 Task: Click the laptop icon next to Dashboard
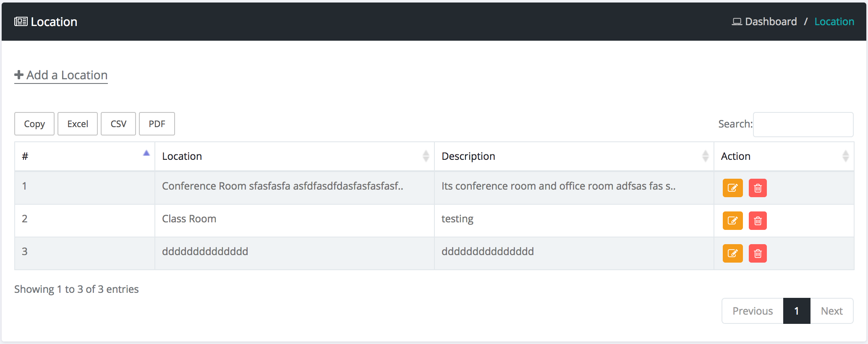[x=737, y=22]
